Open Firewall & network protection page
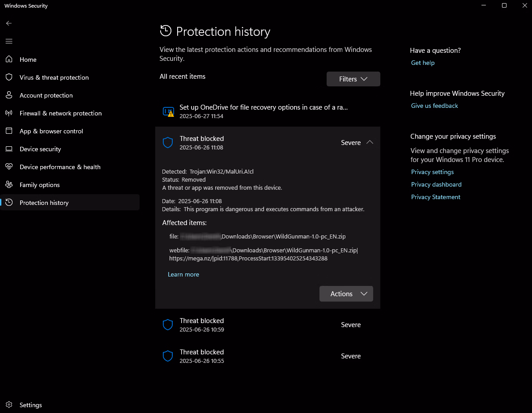This screenshot has height=413, width=532. tap(69, 113)
